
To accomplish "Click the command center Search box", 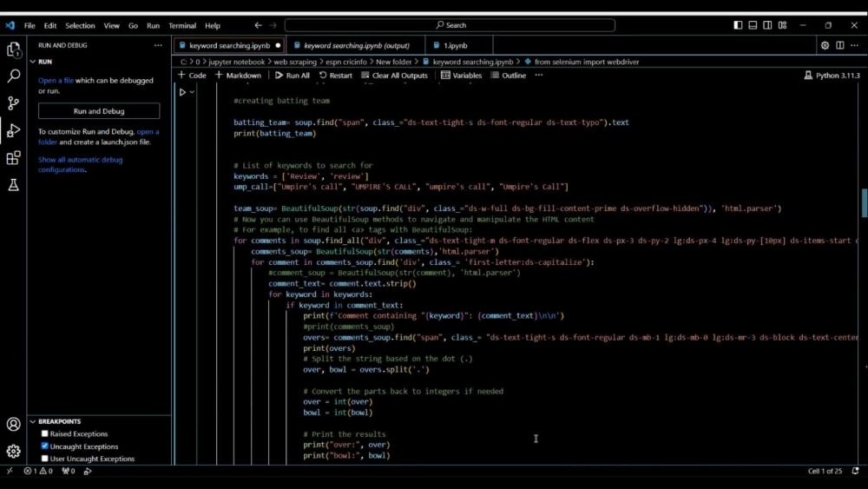I will pos(450,25).
